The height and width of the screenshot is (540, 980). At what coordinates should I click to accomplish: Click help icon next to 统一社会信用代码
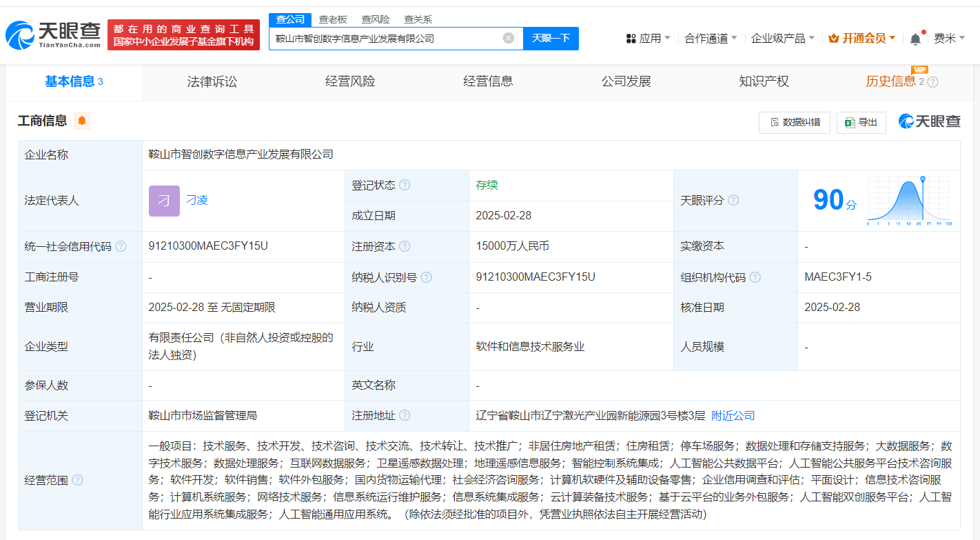[x=121, y=246]
